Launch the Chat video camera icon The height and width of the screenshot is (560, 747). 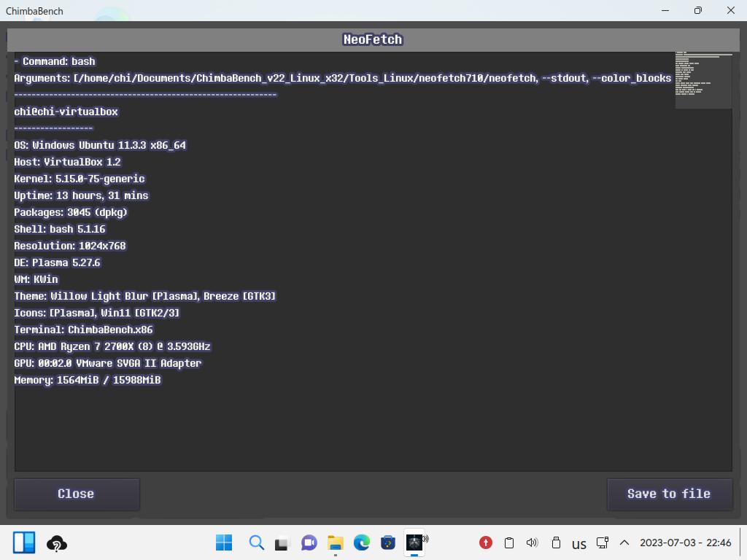(x=309, y=542)
